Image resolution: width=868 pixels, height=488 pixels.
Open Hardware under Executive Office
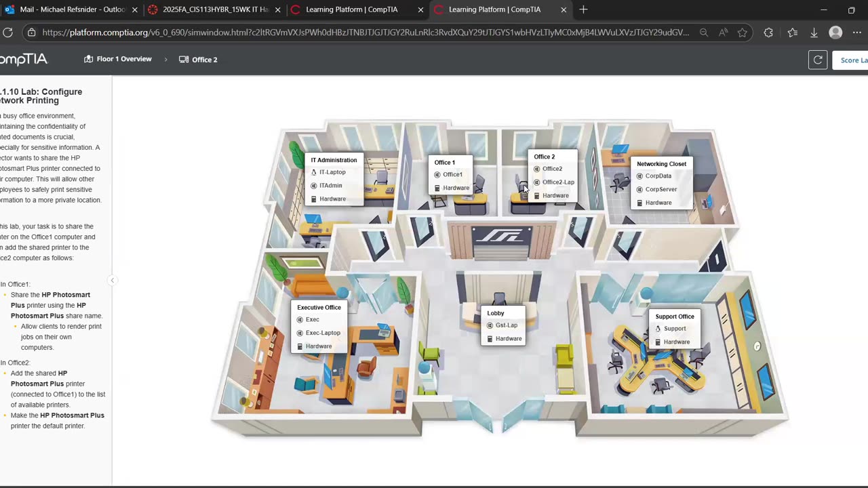click(x=319, y=347)
